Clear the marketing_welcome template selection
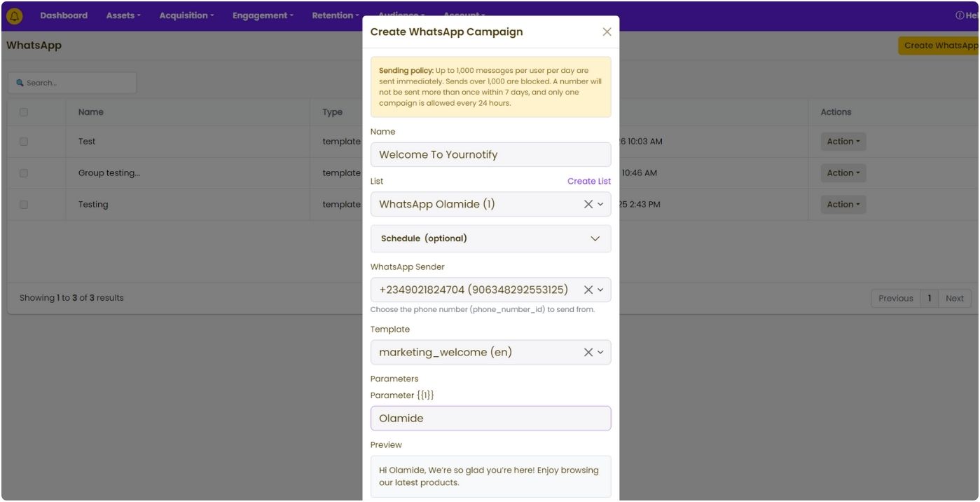 point(588,352)
